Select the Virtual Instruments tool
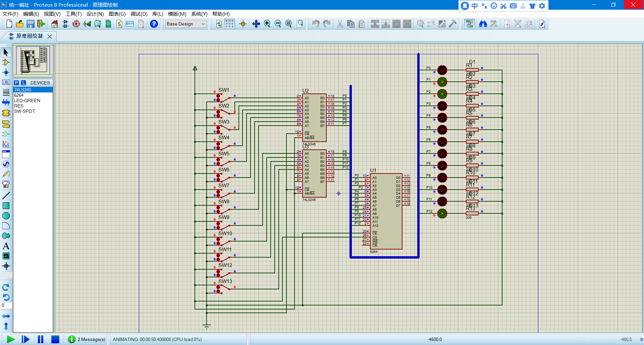 (6, 184)
